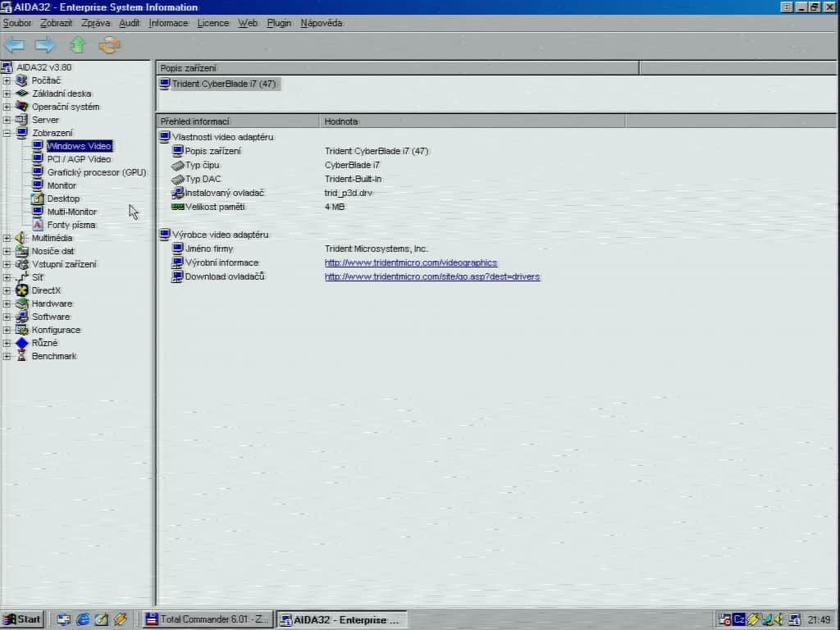Screen dimensions: 840x630
Task: Expand the Počítač tree node
Action: pos(7,80)
